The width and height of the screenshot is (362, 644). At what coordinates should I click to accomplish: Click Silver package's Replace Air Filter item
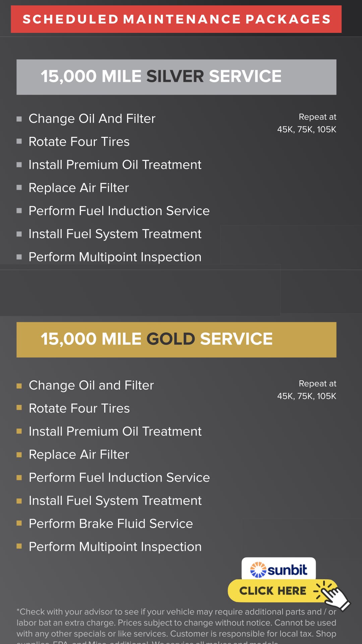[x=79, y=188]
